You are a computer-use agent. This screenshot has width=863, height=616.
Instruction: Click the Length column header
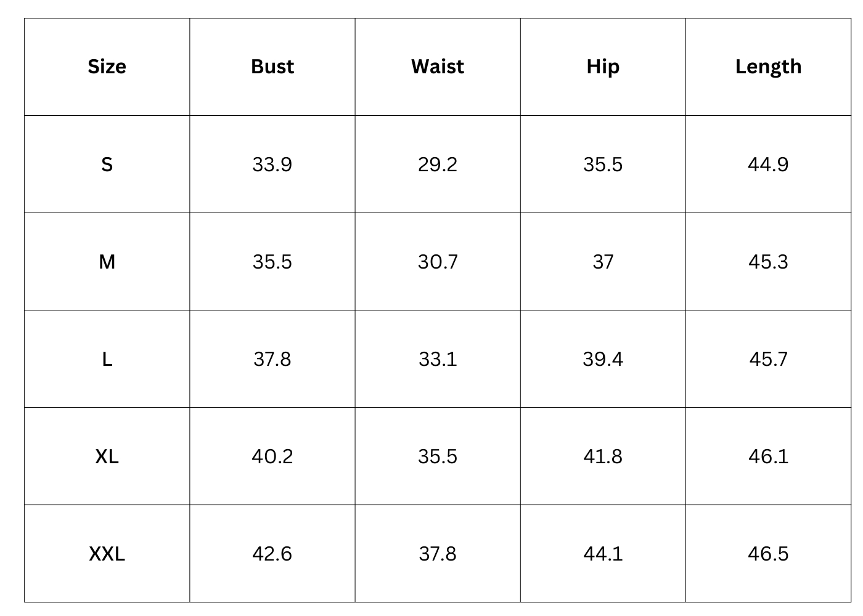pos(768,67)
